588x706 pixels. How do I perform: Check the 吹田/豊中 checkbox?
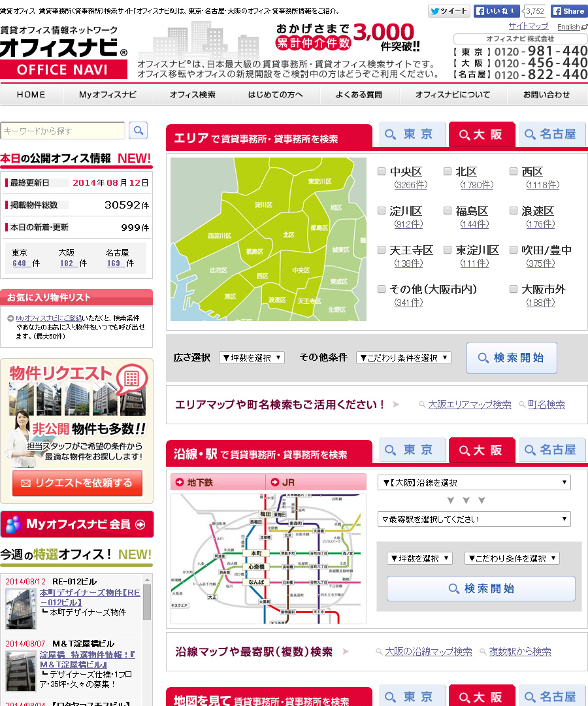[514, 250]
